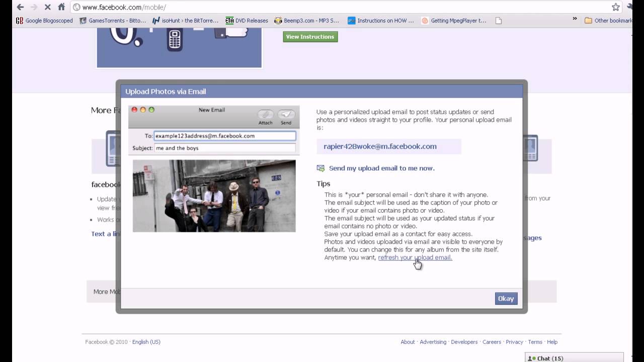The image size is (644, 362).
Task: Click the green View Instructions button
Action: click(x=310, y=37)
